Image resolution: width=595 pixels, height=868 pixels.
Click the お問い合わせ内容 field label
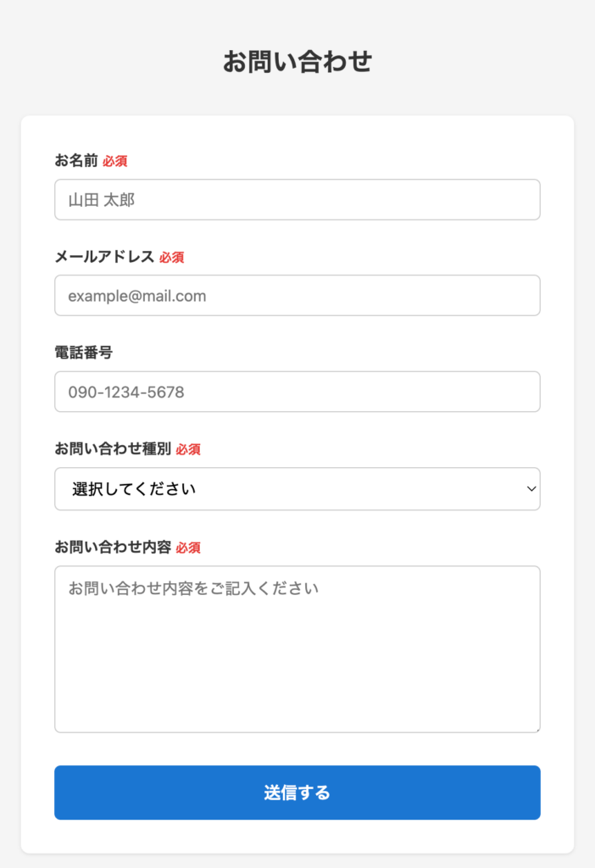click(113, 548)
